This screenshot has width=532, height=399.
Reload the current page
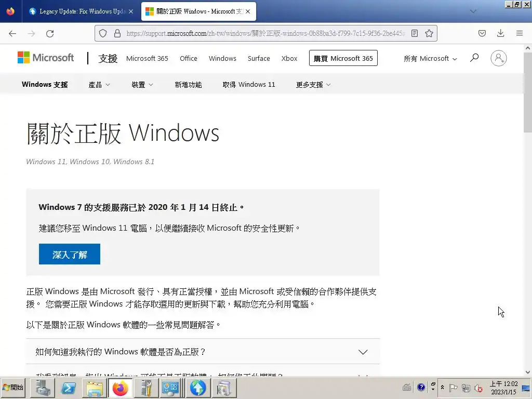50,34
